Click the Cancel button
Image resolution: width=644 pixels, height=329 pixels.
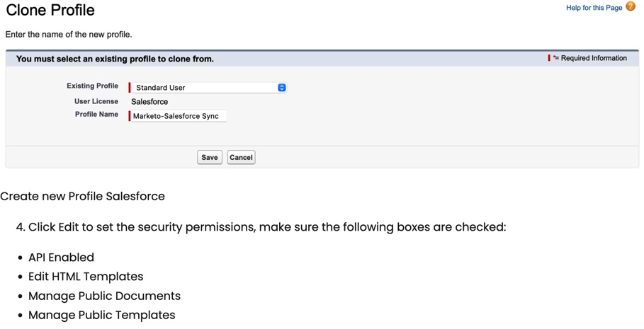coord(241,157)
